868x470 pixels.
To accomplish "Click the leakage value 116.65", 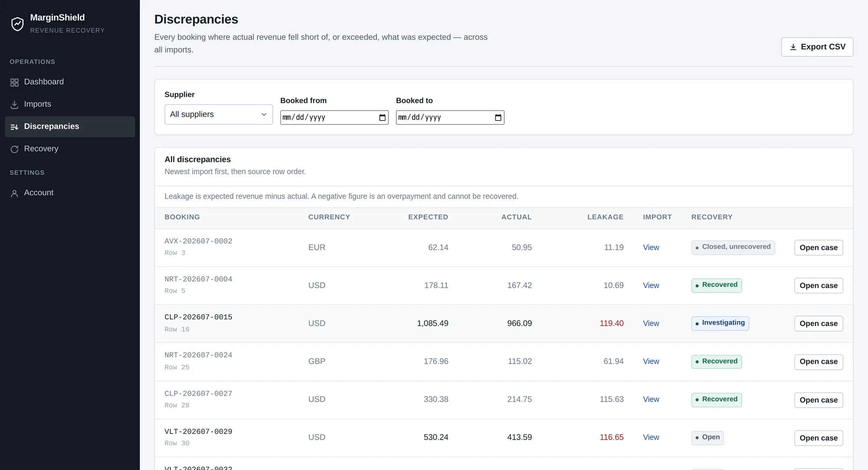I will click(x=612, y=437).
